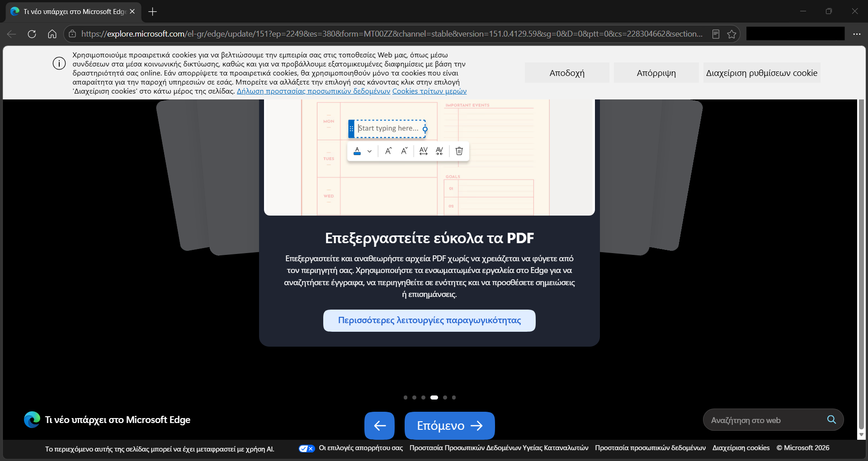868x461 pixels.
Task: Minimize the Edge window
Action: point(803,11)
